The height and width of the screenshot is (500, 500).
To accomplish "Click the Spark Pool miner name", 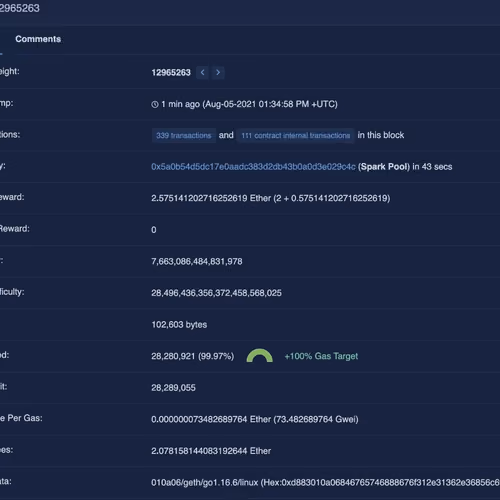I will click(384, 167).
